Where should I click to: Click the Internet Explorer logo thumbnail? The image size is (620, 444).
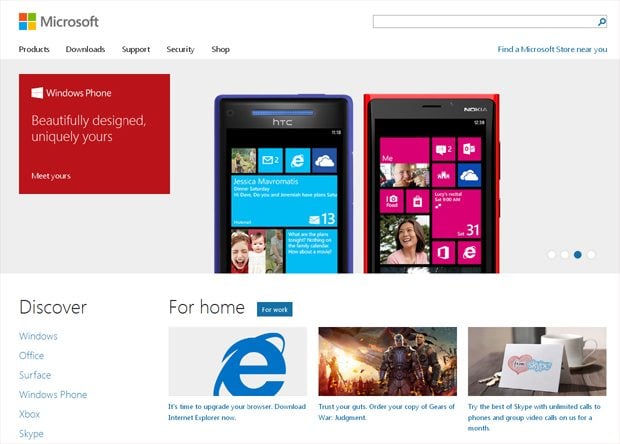pos(237,362)
